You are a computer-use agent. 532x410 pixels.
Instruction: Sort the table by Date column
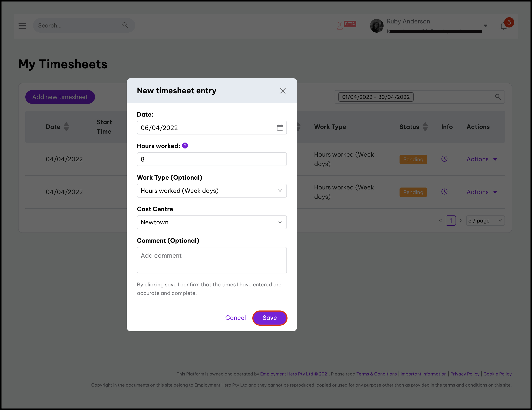pos(66,127)
